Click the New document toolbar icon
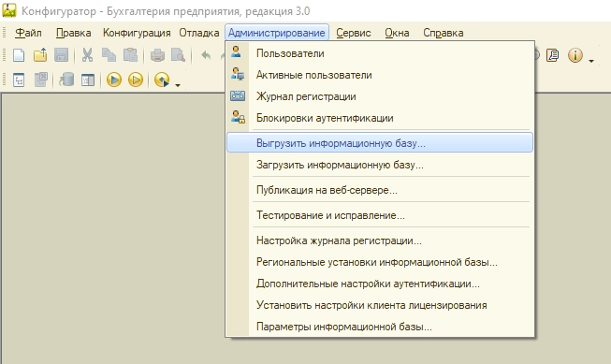611x364 pixels. coord(19,55)
